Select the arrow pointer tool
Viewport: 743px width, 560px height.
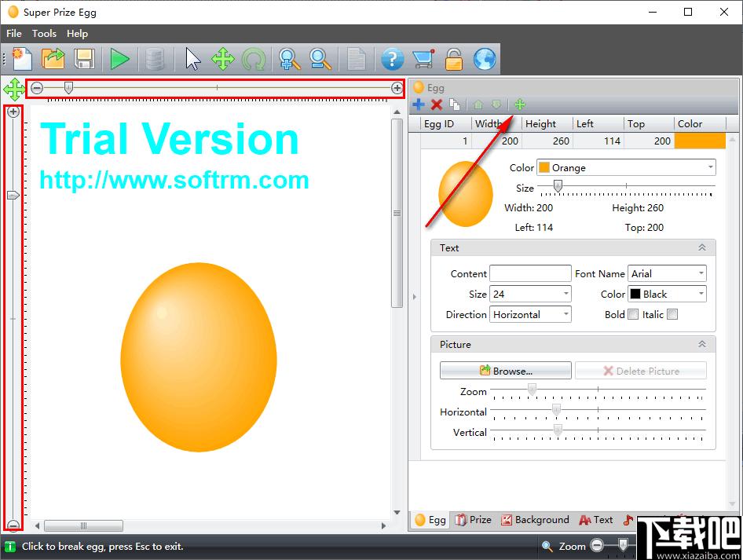point(192,59)
